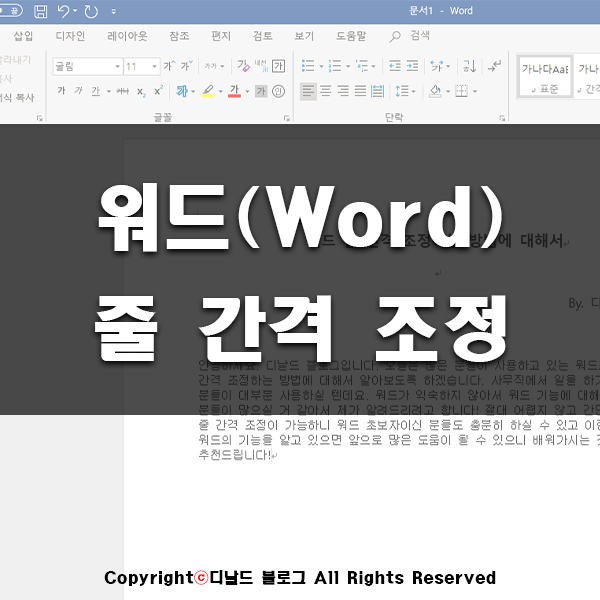Click the borders grid icon
Image resolution: width=600 pixels, height=600 pixels.
coord(461,91)
